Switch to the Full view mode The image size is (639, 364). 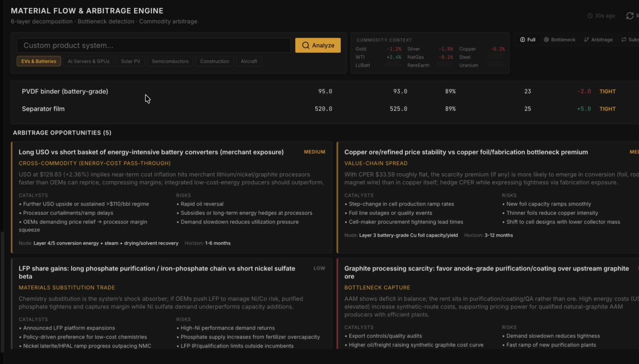pyautogui.click(x=528, y=40)
